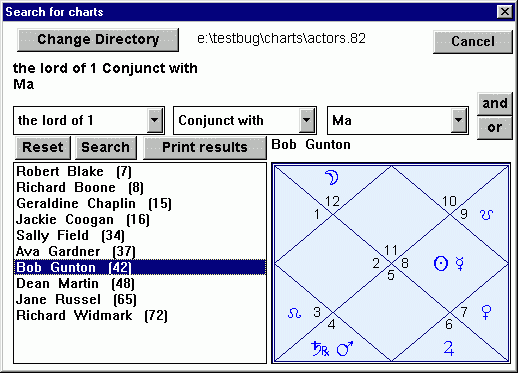Select Richard Widmark (72) in results
The image size is (518, 373).
pos(140,315)
